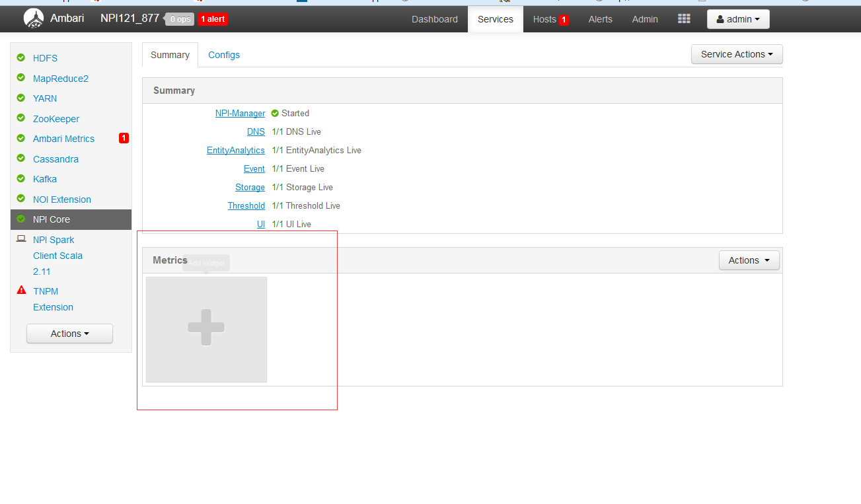Go to the Alerts page
The image size is (861, 504).
click(600, 19)
